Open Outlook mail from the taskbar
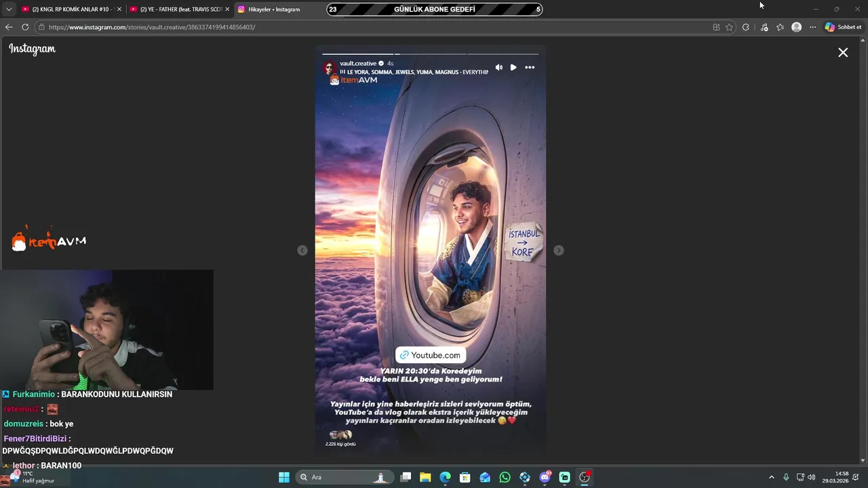 485,477
